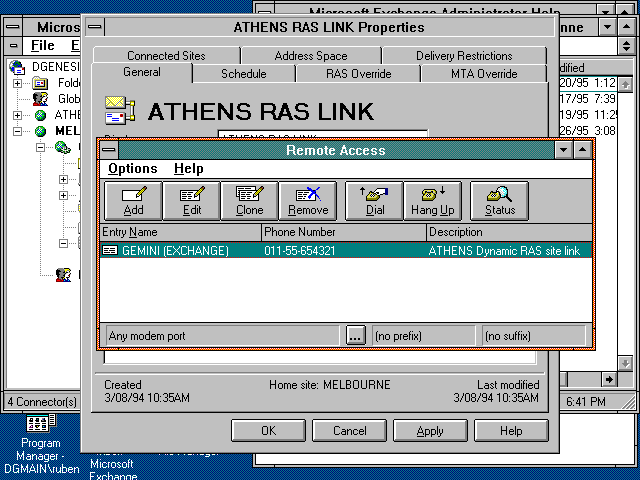Switch to the Connected Sites tab

tap(166, 56)
